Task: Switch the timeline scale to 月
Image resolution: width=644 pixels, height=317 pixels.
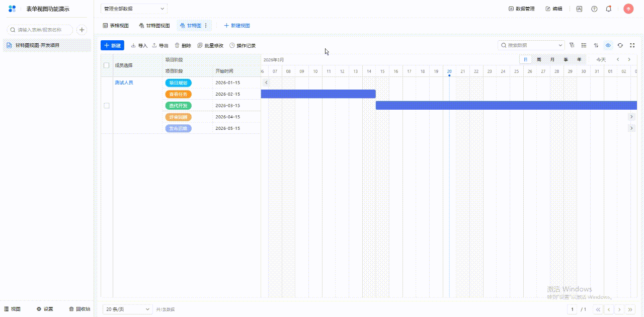Action: (x=552, y=59)
